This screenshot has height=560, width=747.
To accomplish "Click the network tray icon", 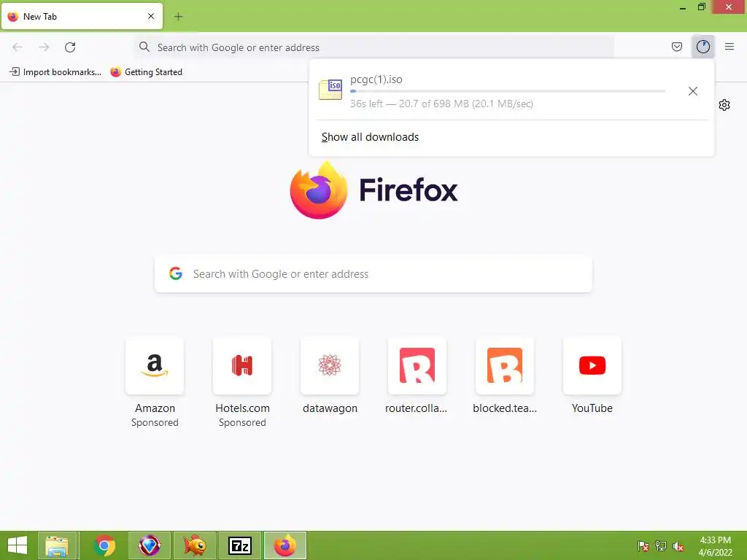I will [x=661, y=546].
